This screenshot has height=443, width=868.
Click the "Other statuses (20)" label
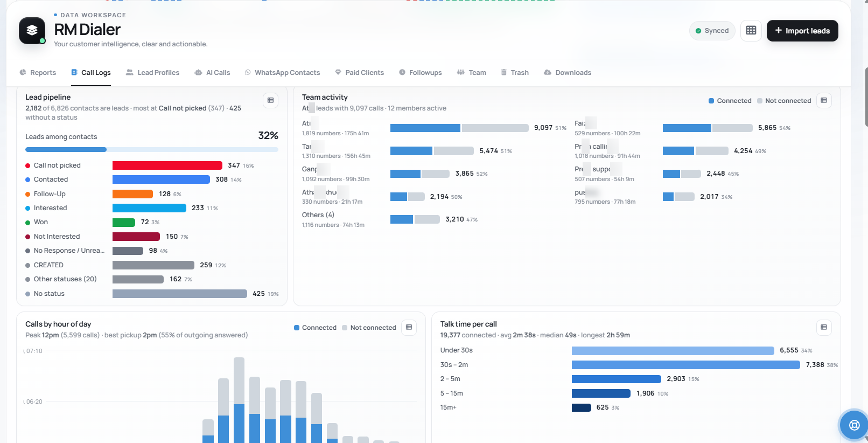point(65,279)
